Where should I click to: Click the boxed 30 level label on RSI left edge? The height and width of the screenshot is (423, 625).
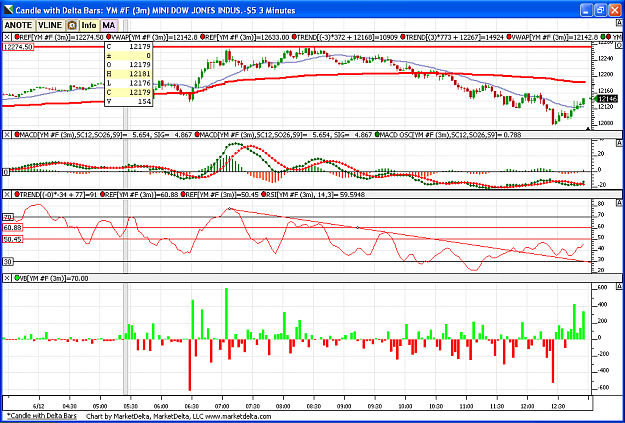click(x=8, y=262)
